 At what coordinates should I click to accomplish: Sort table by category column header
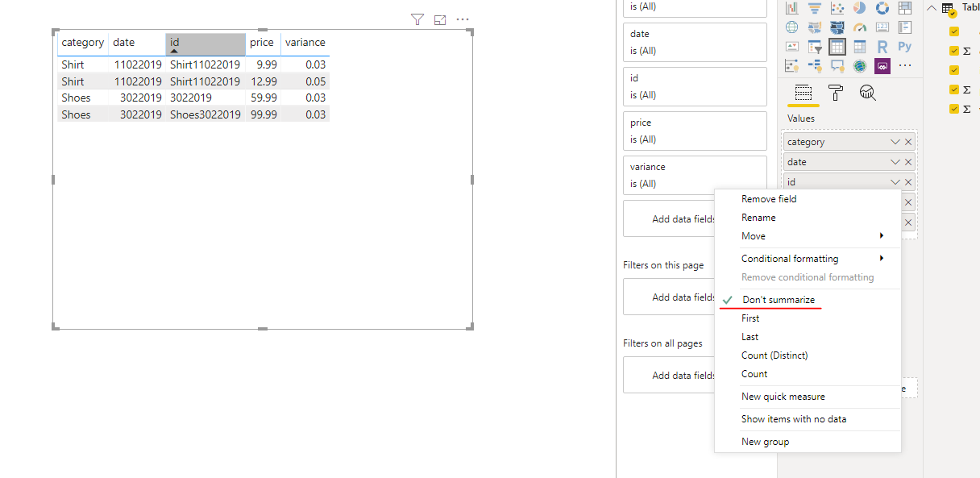pyautogui.click(x=83, y=43)
